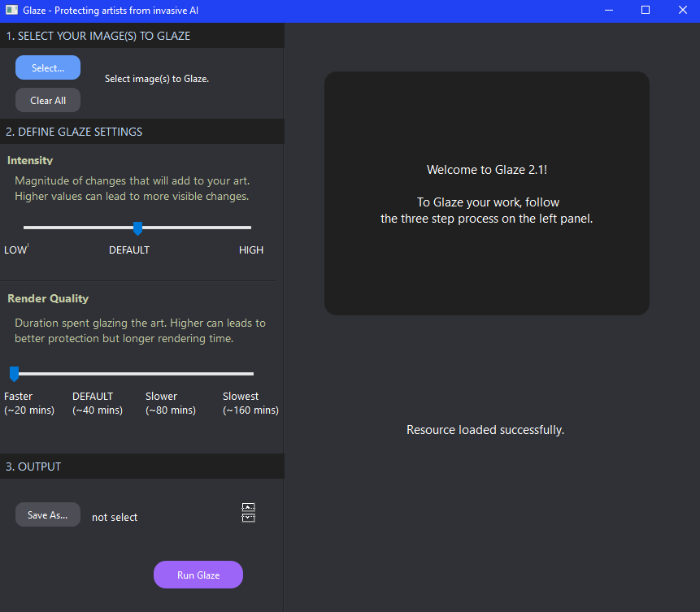Grab the Render Quality slider handle
Image resolution: width=700 pixels, height=612 pixels.
(x=15, y=374)
